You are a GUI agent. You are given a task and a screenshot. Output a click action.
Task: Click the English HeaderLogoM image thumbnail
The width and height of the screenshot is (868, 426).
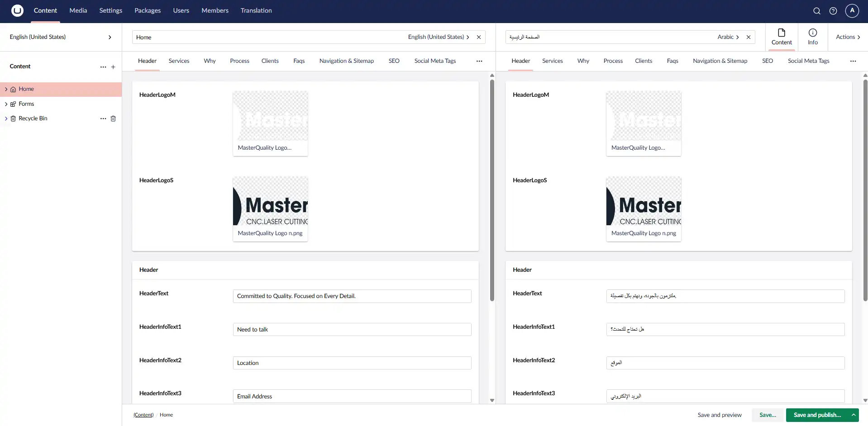point(270,123)
